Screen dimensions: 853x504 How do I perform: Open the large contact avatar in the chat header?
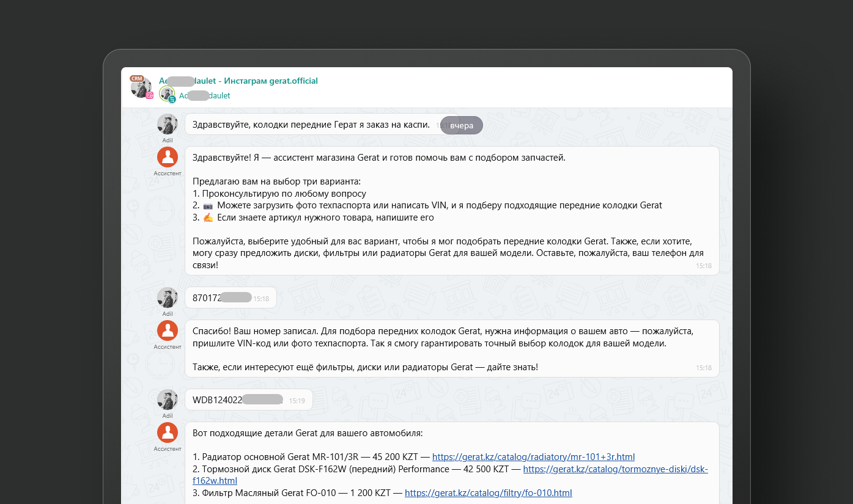[141, 87]
